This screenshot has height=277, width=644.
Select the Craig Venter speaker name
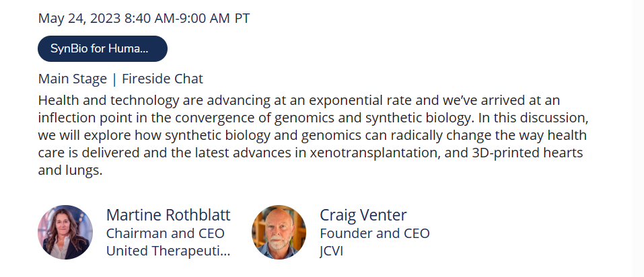coord(363,214)
